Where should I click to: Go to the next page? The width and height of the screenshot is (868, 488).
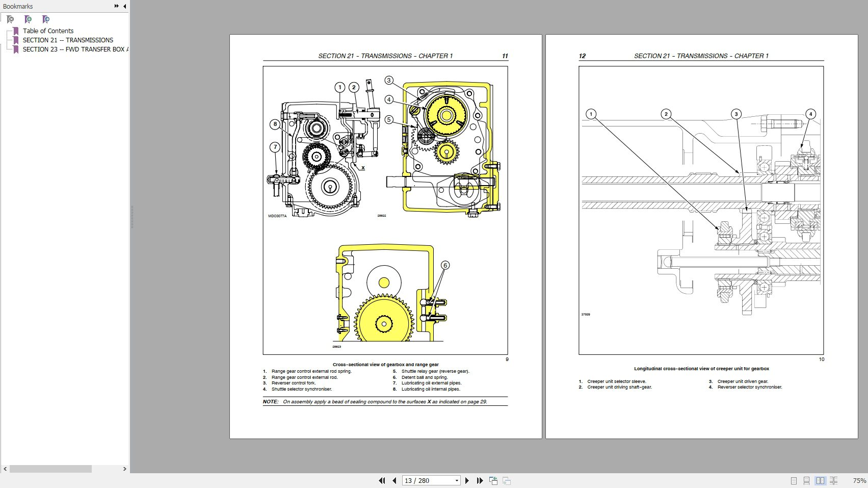click(467, 480)
